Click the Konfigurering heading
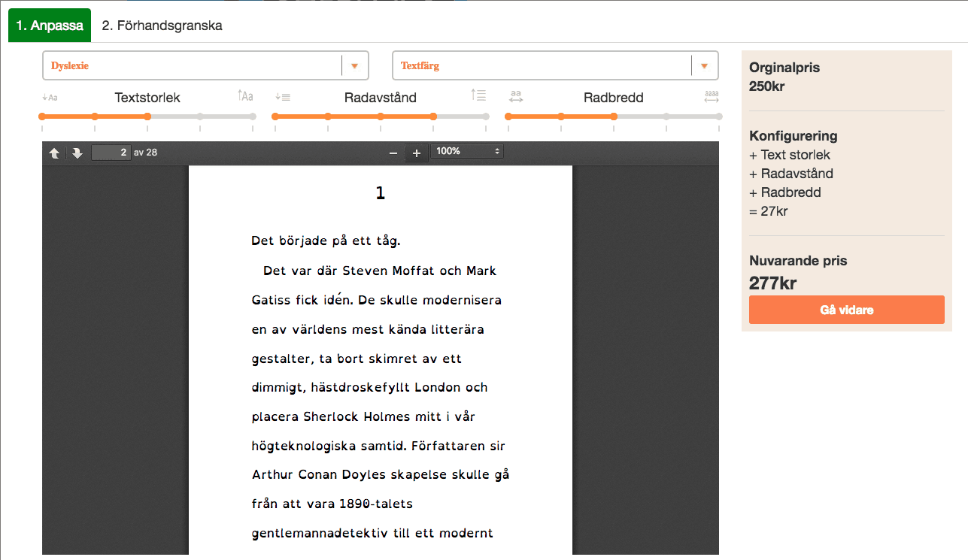Image resolution: width=968 pixels, height=560 pixels. pyautogui.click(x=794, y=136)
